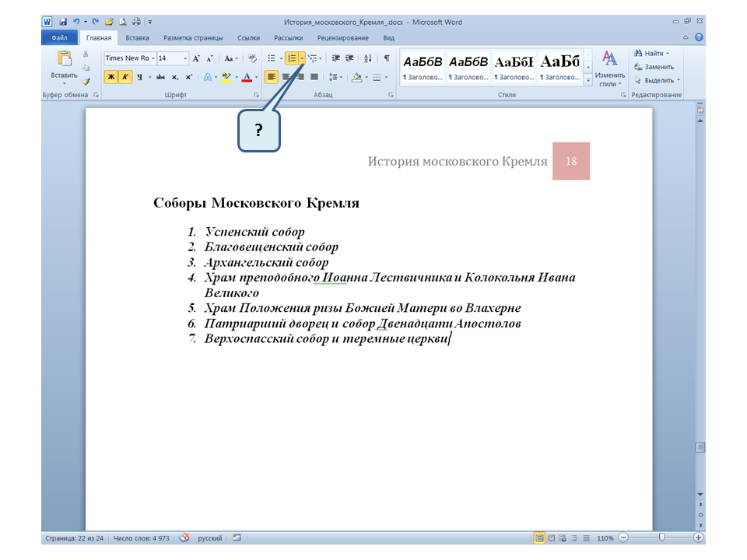Increase font size with the grow font button
Image resolution: width=747 pixels, height=560 pixels.
196,58
